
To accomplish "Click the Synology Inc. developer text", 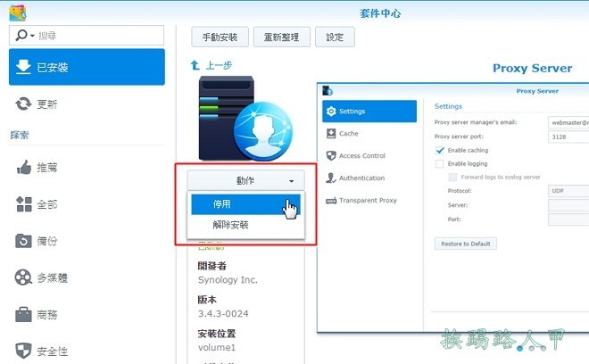I will click(228, 280).
